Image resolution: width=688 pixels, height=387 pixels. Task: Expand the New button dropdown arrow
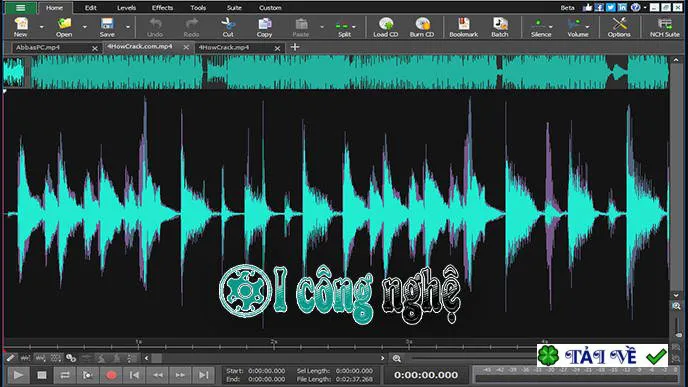point(42,27)
